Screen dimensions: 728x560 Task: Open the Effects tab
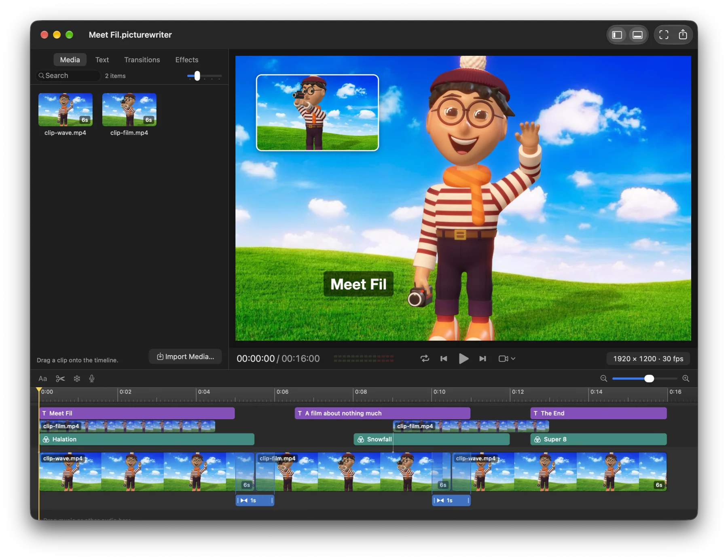click(x=187, y=60)
